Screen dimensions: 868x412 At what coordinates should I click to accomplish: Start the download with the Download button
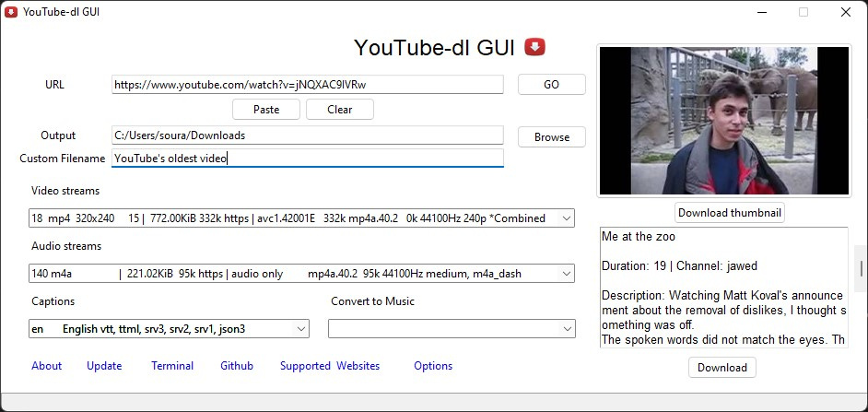721,367
